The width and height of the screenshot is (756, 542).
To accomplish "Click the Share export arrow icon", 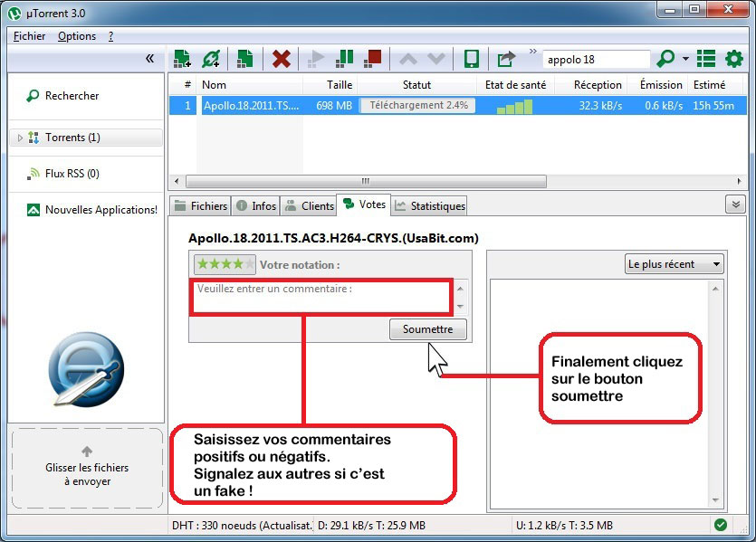I will click(x=506, y=59).
